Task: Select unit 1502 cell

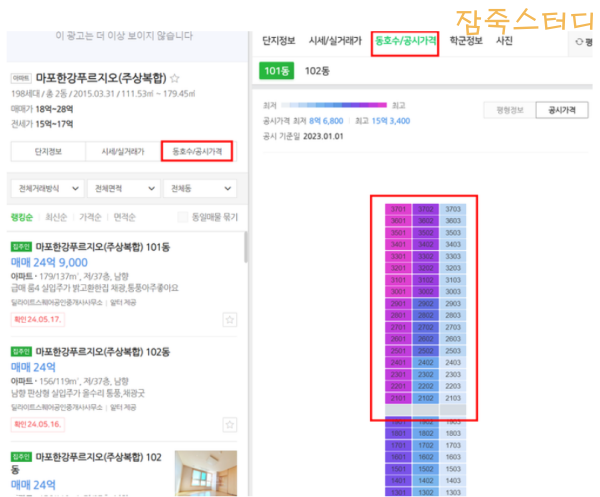Action: pyautogui.click(x=426, y=469)
